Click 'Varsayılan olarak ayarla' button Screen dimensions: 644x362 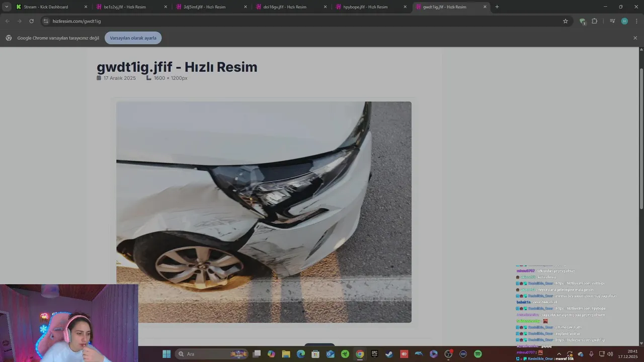coord(133,38)
